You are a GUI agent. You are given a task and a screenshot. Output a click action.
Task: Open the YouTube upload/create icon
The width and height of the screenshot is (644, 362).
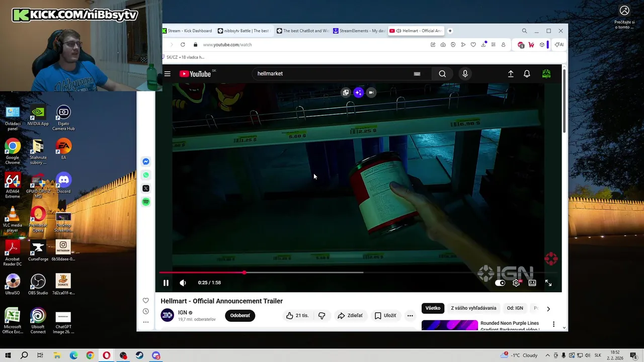(511, 74)
